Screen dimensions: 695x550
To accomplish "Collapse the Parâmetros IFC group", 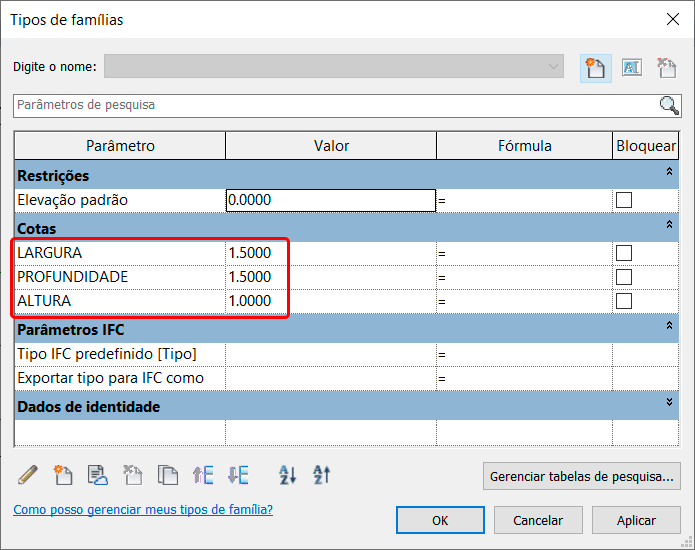I will 669,326.
